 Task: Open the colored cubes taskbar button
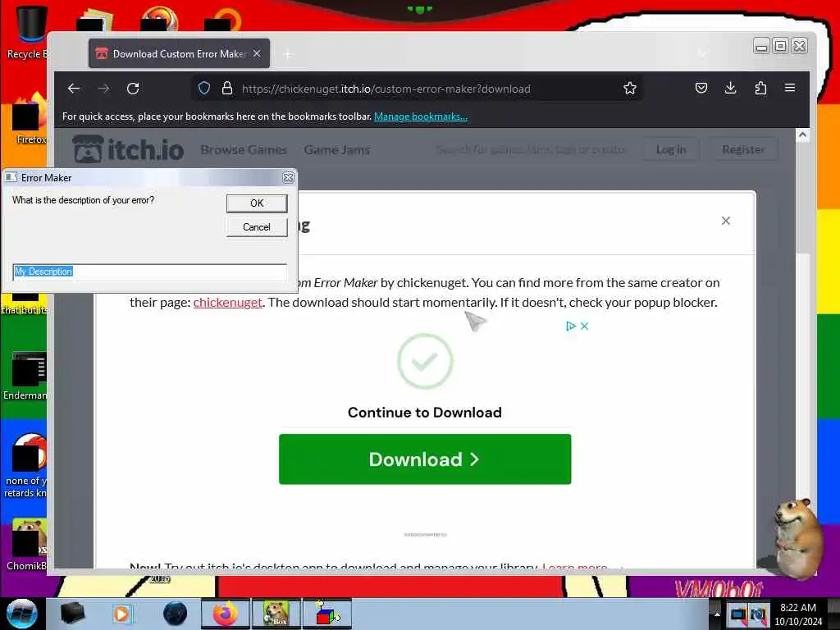click(327, 614)
